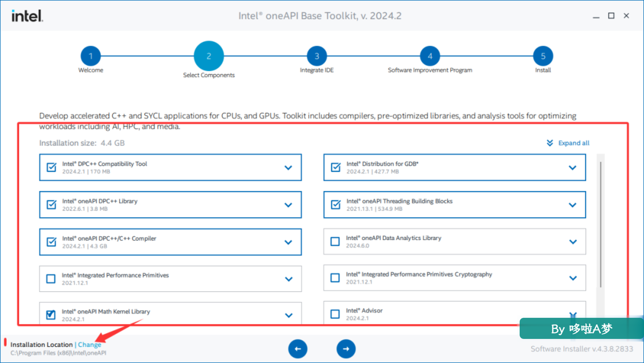Click the Intel logo
This screenshot has height=363, width=644.
pos(27,16)
